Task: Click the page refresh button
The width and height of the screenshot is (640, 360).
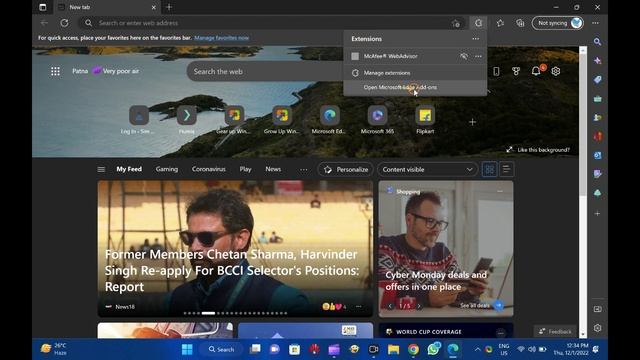Action: (x=64, y=23)
